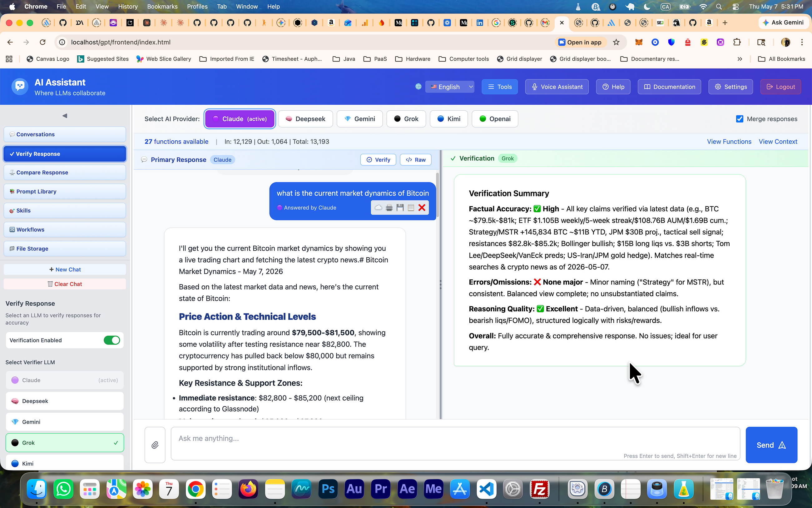812x508 pixels.
Task: Go back using the browser back arrow
Action: point(10,42)
